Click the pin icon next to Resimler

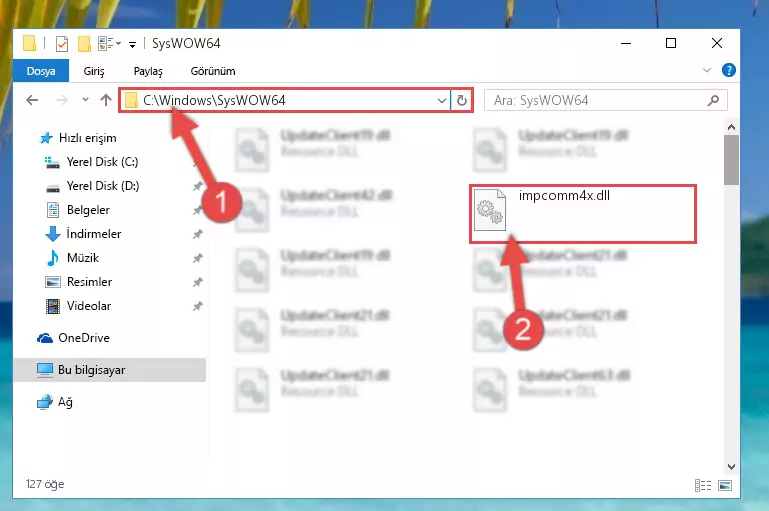point(198,282)
